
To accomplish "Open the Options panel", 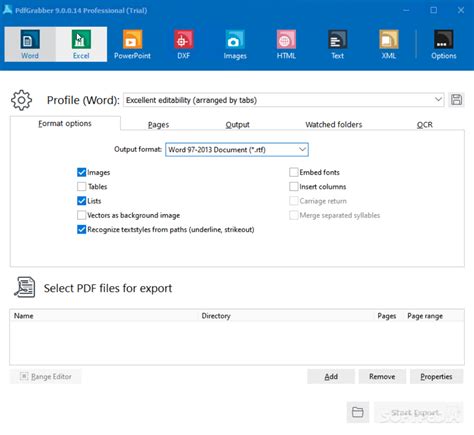I will coord(443,44).
